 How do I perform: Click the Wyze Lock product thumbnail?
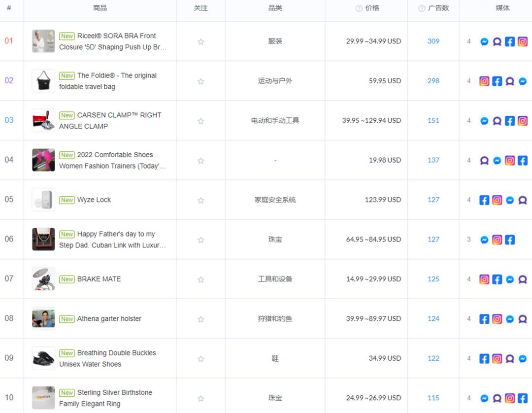(x=43, y=200)
